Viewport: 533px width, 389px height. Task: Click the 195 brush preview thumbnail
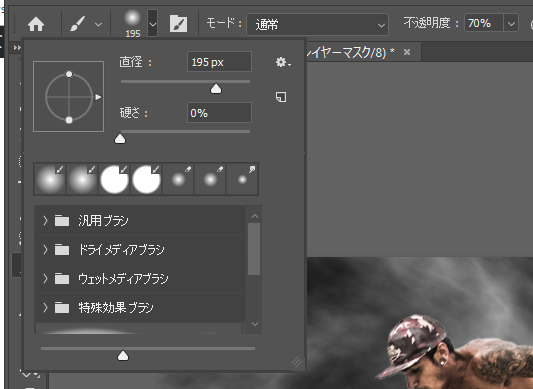pos(133,18)
